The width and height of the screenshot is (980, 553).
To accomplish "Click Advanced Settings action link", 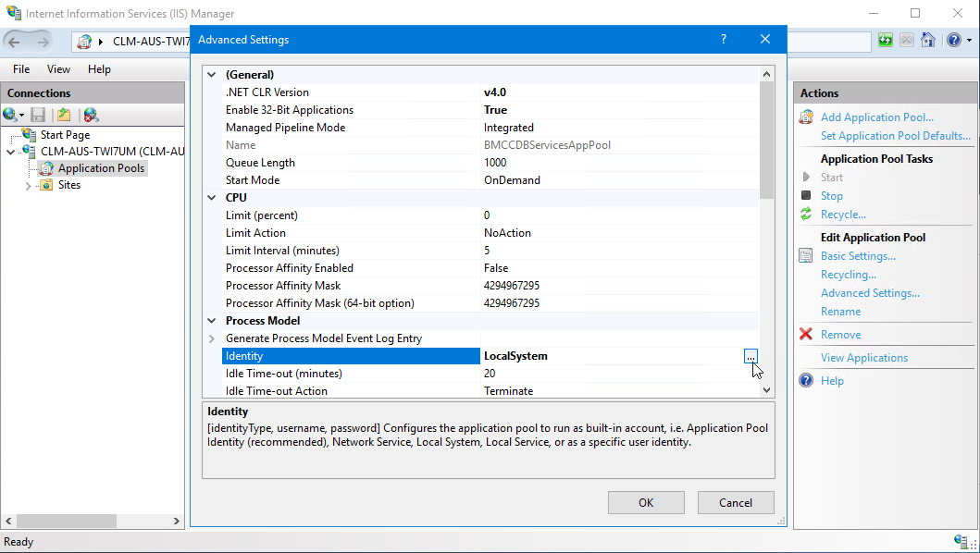I will (870, 293).
